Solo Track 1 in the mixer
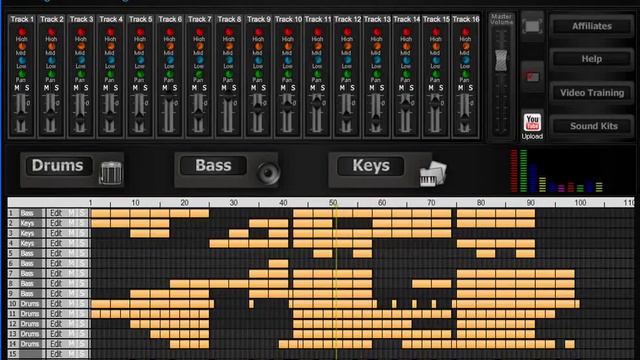640x360 pixels. click(27, 88)
